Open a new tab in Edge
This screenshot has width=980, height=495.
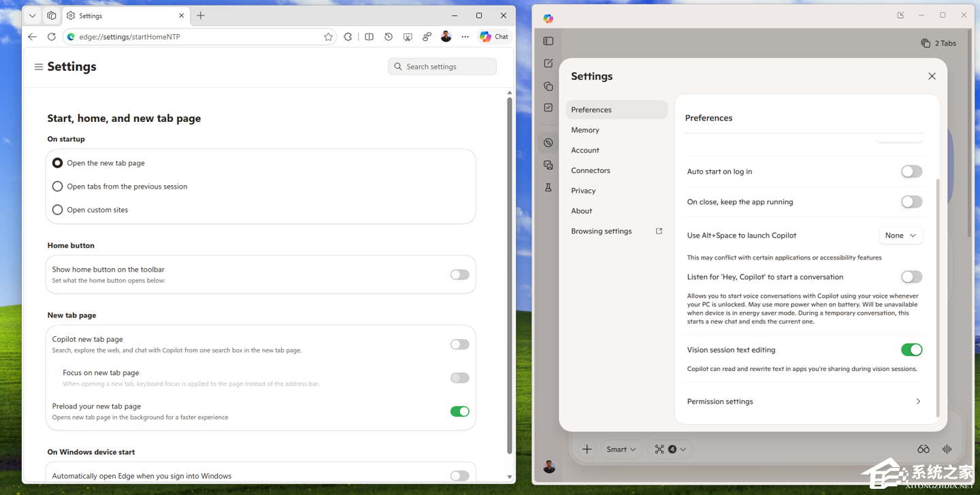pos(201,16)
